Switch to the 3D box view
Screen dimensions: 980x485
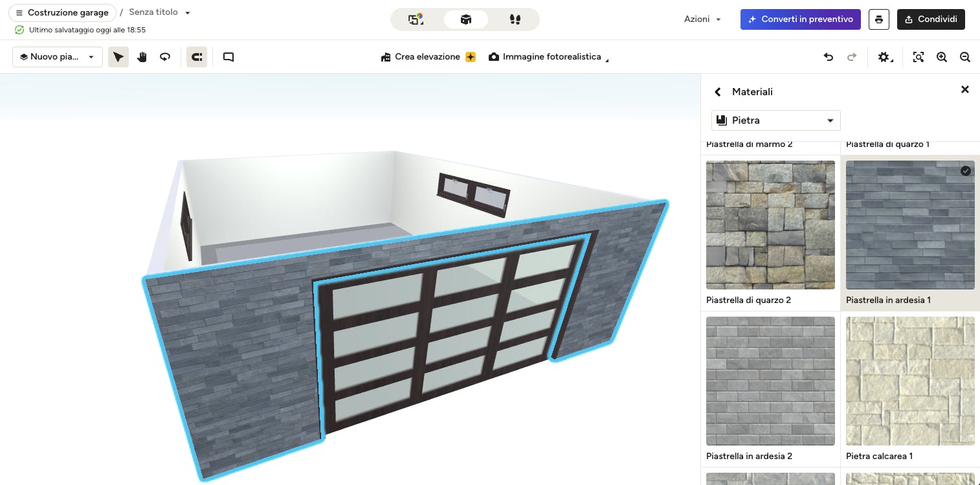pyautogui.click(x=465, y=19)
